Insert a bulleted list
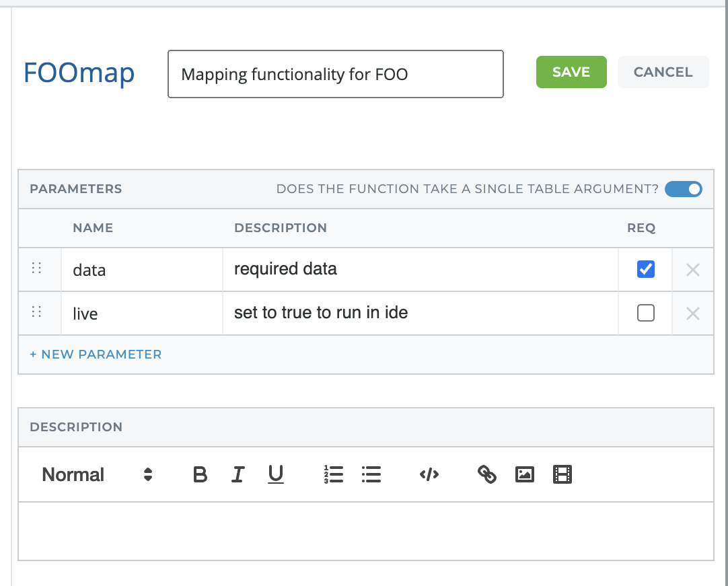This screenshot has height=586, width=728. click(x=371, y=475)
